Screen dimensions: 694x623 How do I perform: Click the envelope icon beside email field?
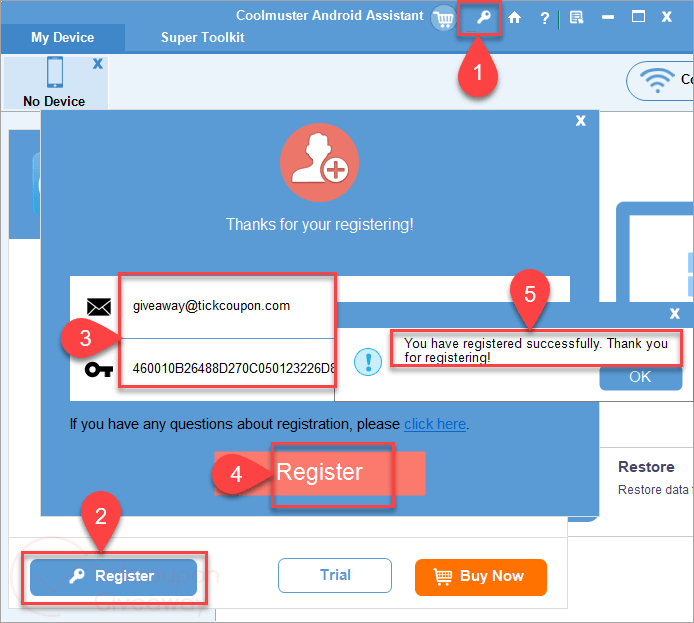click(x=99, y=307)
